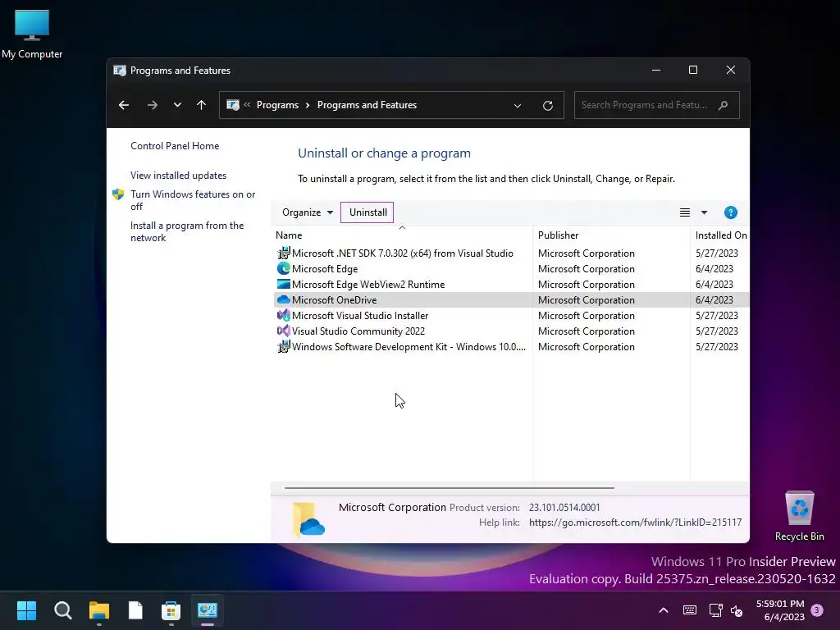This screenshot has width=840, height=630.
Task: Select the Microsoft OneDrive cloud icon in list
Action: pyautogui.click(x=283, y=299)
